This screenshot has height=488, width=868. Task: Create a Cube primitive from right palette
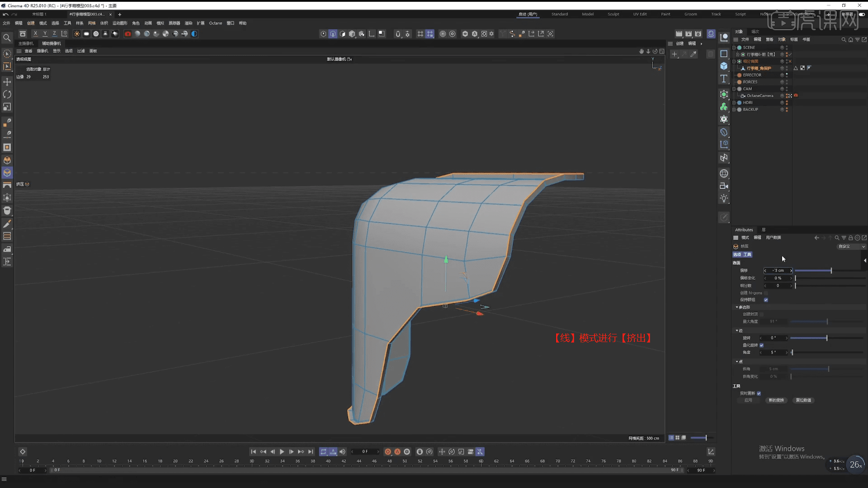click(724, 66)
